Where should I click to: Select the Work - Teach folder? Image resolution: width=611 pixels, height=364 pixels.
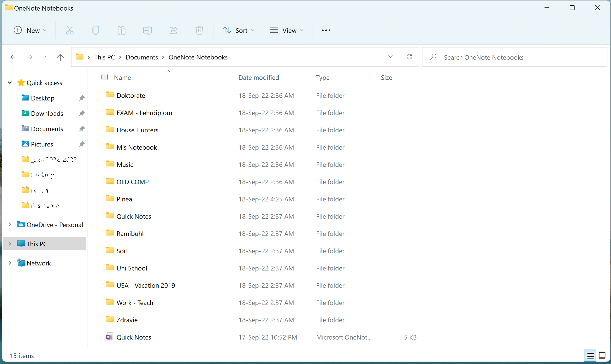(x=135, y=303)
